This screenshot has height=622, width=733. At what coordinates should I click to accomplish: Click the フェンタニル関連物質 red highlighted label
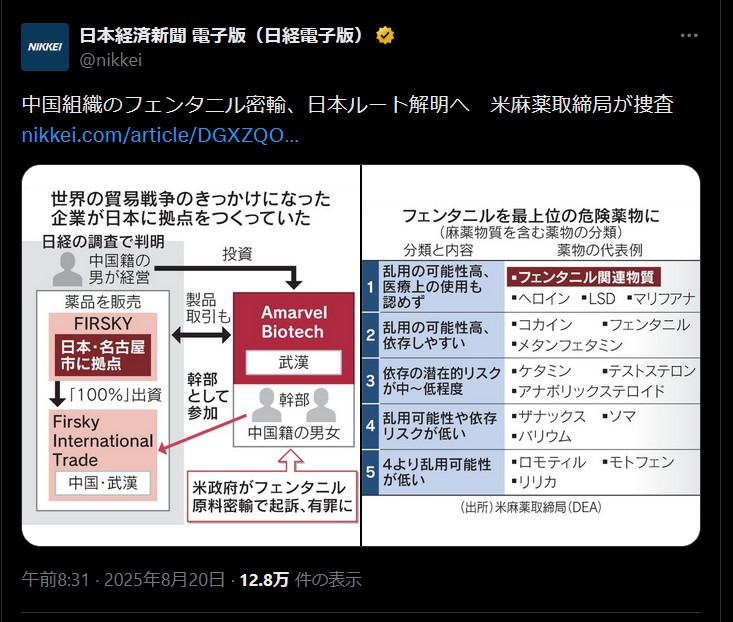[583, 275]
